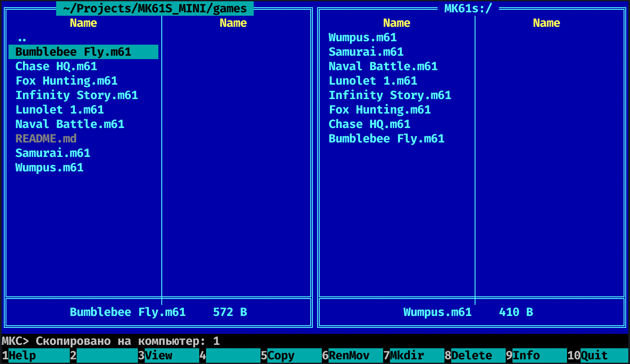The image size is (630, 364).
Task: Select Samurai.m61 in the games folder panel
Action: [83, 153]
